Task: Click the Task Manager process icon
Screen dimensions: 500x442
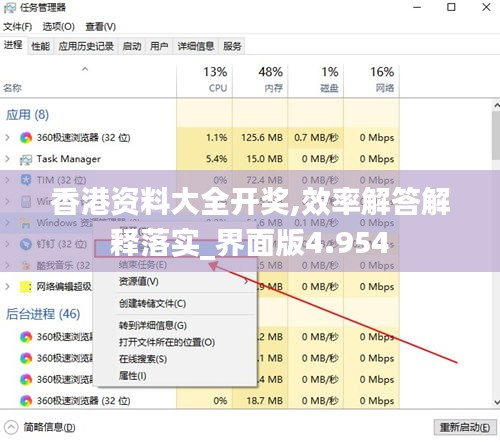Action: [26, 159]
